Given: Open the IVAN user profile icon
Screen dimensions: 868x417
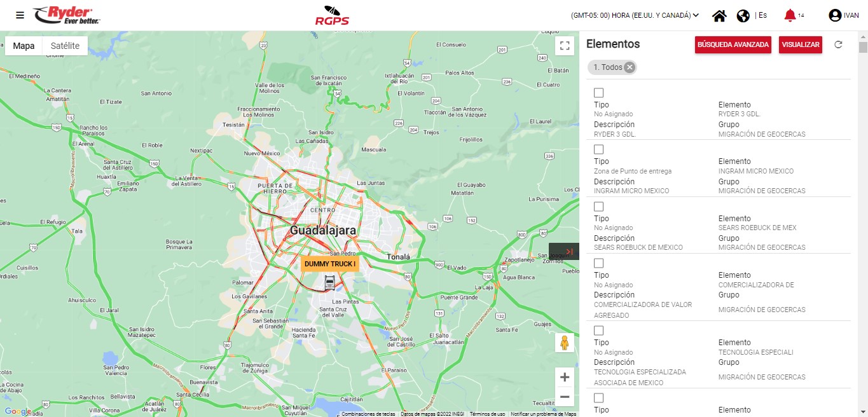Looking at the screenshot, I should tap(835, 15).
